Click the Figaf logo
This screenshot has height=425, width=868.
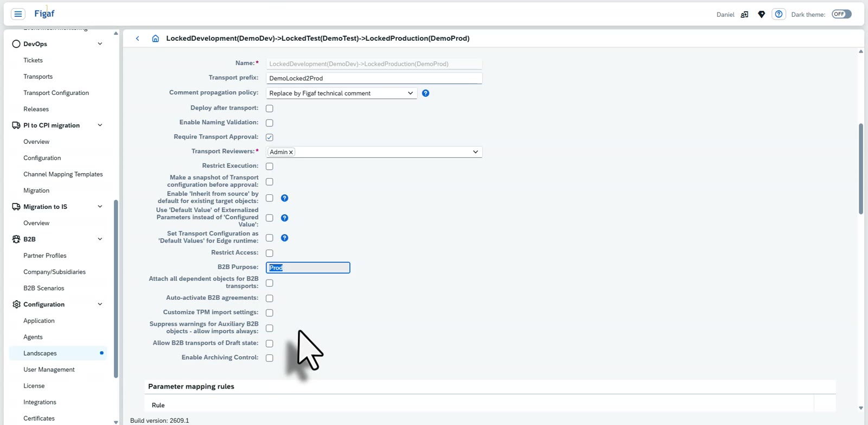[x=44, y=14]
